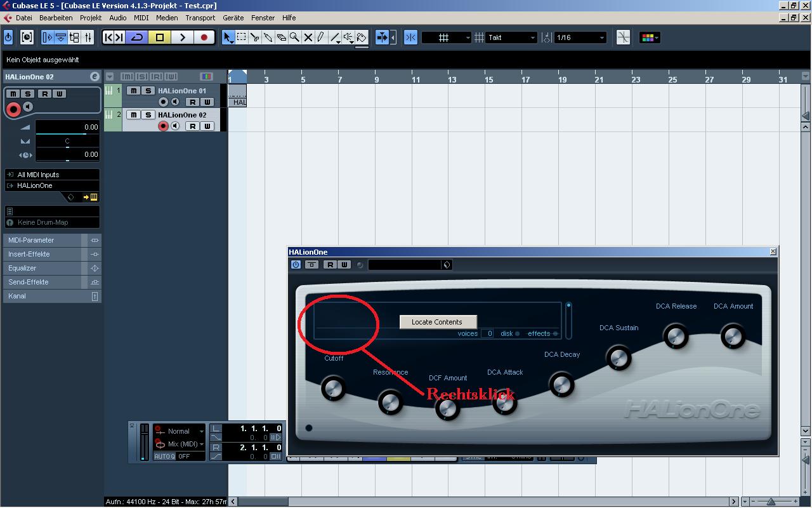Screen dimensions: 812x508
Task: Open the track color palette dropdown
Action: (x=650, y=37)
